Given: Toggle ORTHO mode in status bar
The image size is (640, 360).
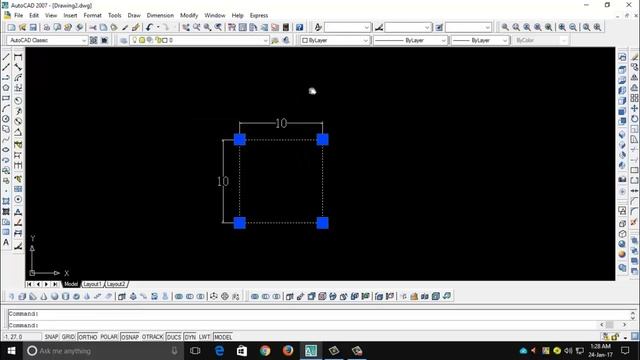Looking at the screenshot, I should (x=87, y=337).
